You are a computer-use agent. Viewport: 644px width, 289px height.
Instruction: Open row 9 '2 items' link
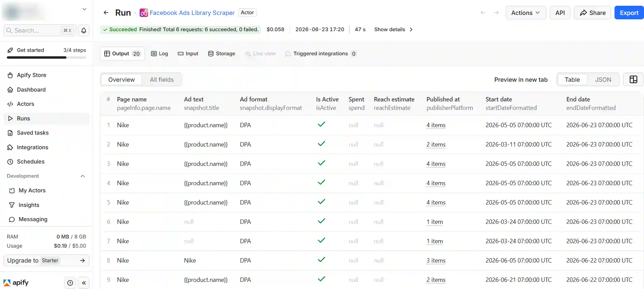tap(436, 280)
